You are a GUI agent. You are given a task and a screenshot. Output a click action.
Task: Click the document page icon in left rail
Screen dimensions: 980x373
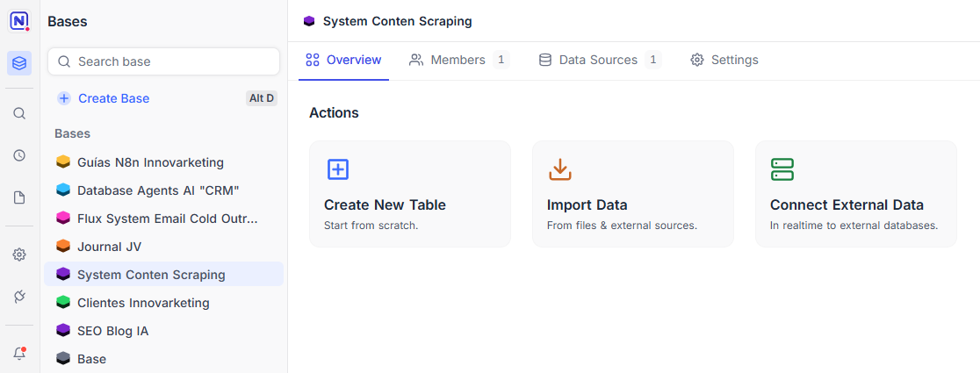19,197
